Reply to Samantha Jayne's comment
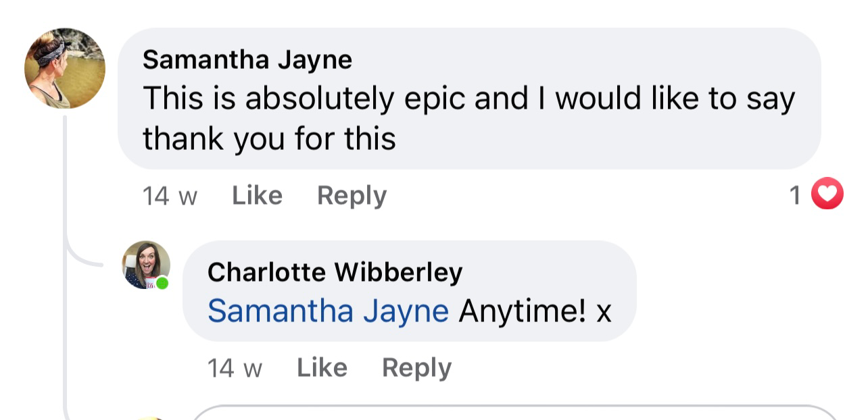This screenshot has width=868, height=420. tap(352, 196)
